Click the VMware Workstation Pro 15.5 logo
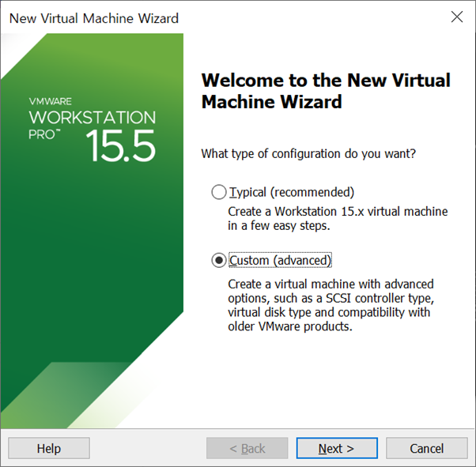This screenshot has height=467, width=476. [93, 130]
